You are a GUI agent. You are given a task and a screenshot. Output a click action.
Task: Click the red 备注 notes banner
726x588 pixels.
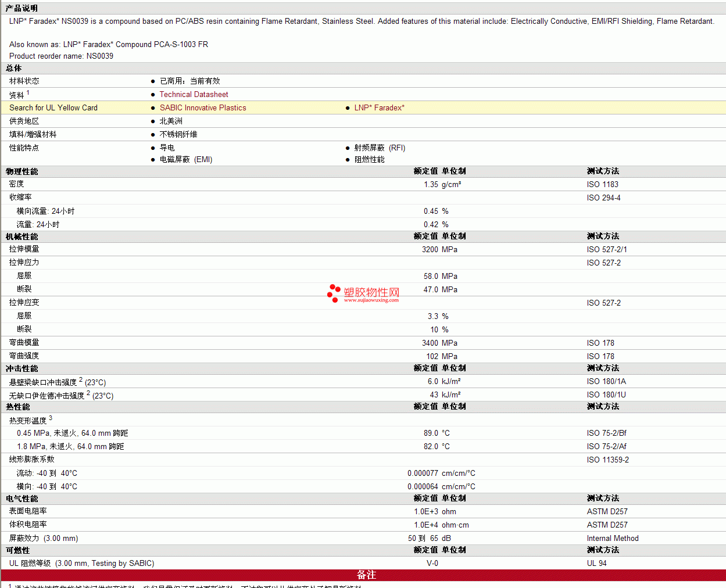366,575
